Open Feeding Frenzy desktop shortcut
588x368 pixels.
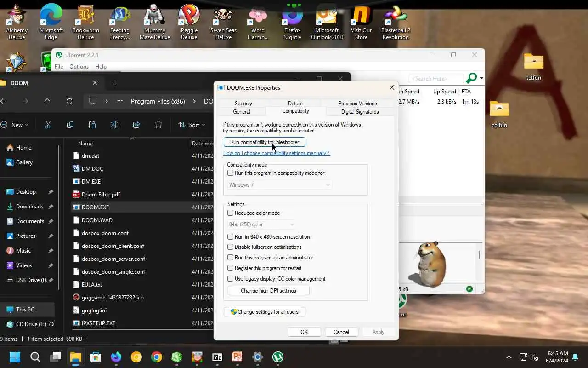pyautogui.click(x=120, y=22)
